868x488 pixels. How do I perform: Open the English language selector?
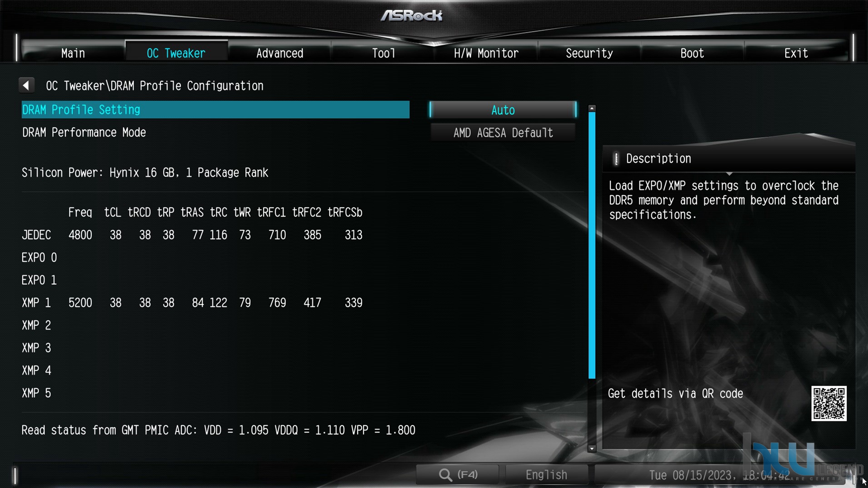click(546, 475)
